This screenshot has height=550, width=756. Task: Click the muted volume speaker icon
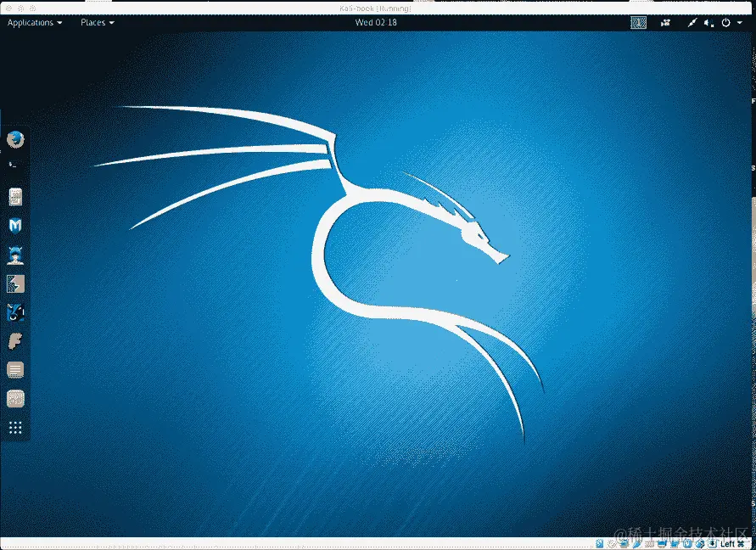(x=708, y=23)
